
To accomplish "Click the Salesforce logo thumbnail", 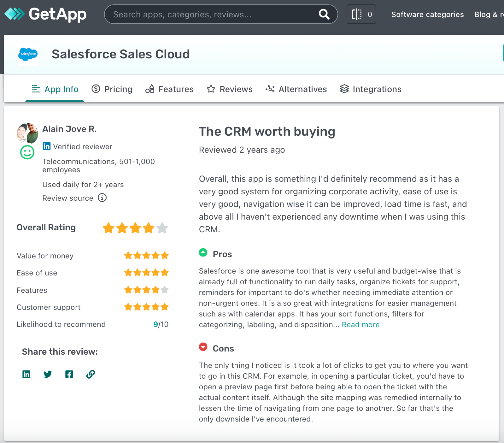I will 28,54.
